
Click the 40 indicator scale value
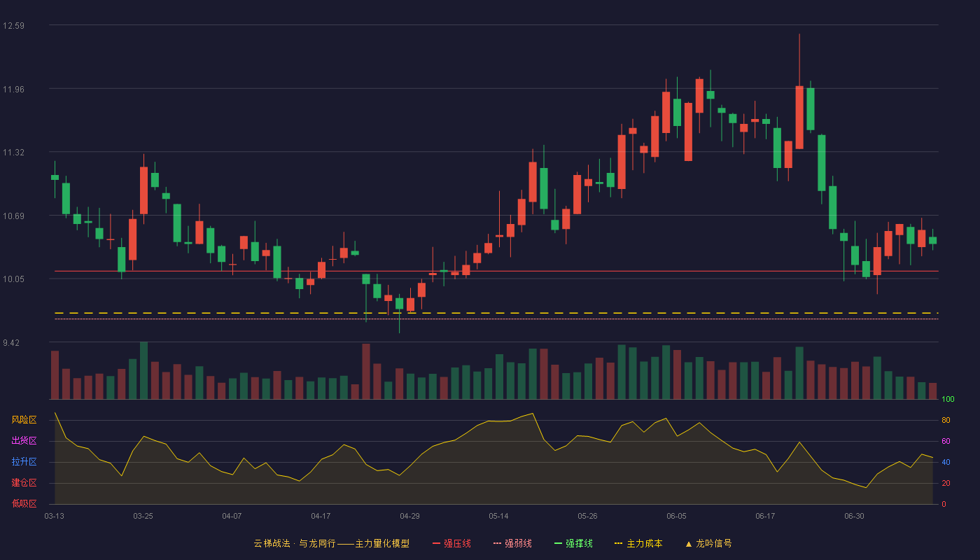tap(946, 462)
